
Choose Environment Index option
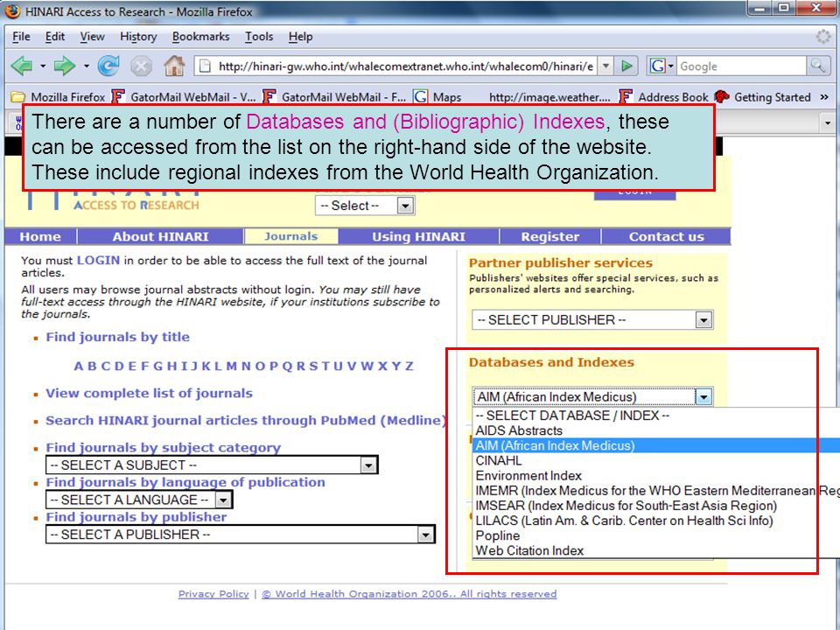click(656, 476)
